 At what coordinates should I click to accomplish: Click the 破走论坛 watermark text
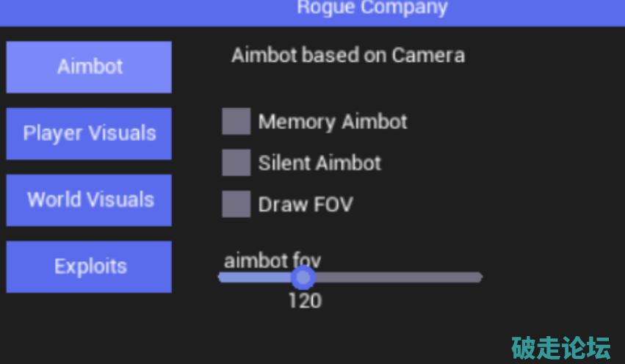pyautogui.click(x=560, y=347)
